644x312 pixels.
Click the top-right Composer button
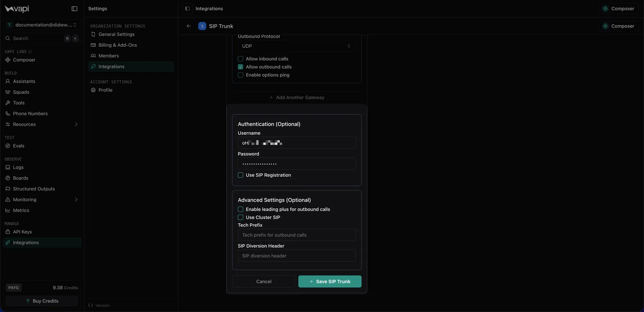tap(619, 8)
